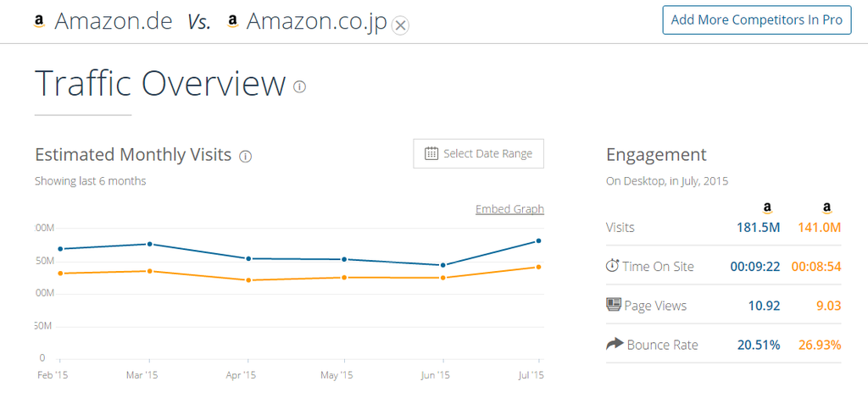Click the Amazon.de site name heading
Screen dimensions: 868x398
(x=114, y=21)
